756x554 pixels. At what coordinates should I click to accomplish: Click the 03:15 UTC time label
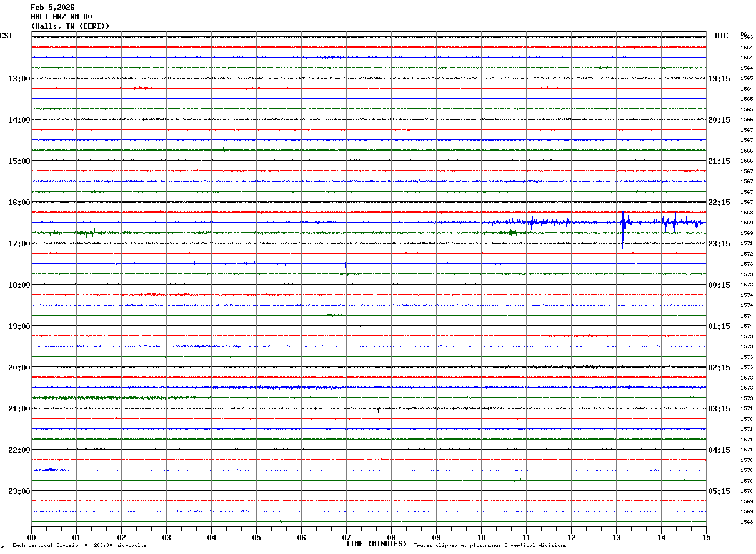[719, 409]
